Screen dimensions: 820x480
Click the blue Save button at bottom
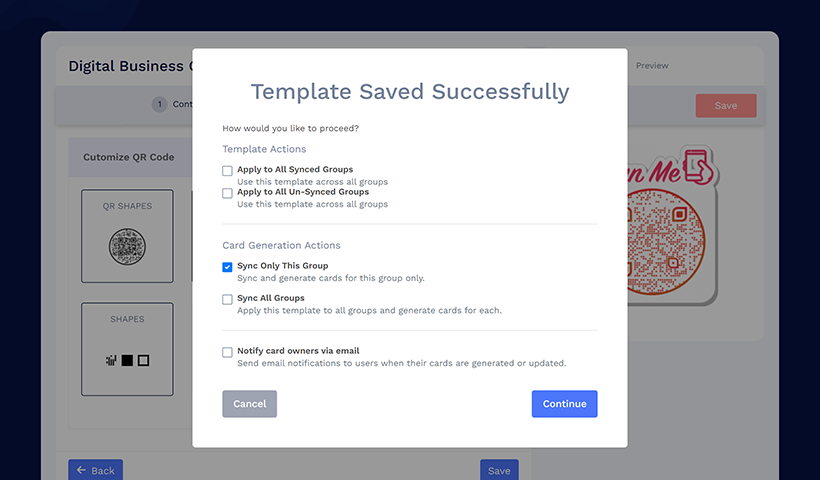(x=499, y=470)
